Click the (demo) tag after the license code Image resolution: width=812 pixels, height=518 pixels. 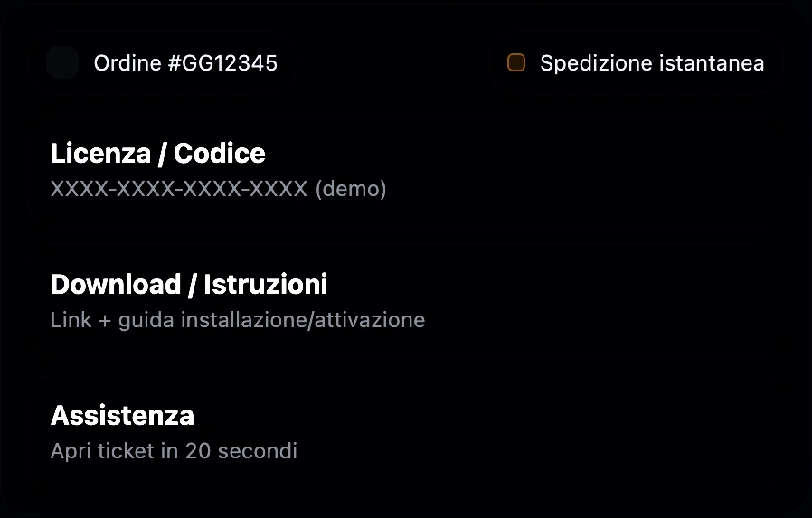pos(351,190)
